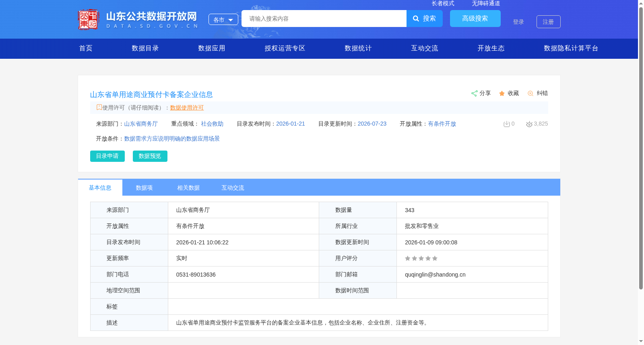
Task: Open 数据应用 menu item
Action: pyautogui.click(x=212, y=48)
